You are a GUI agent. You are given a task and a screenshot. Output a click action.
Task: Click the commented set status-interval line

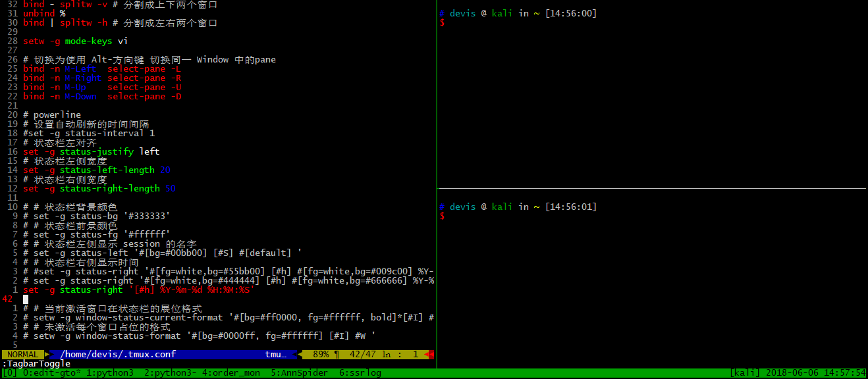coord(88,132)
